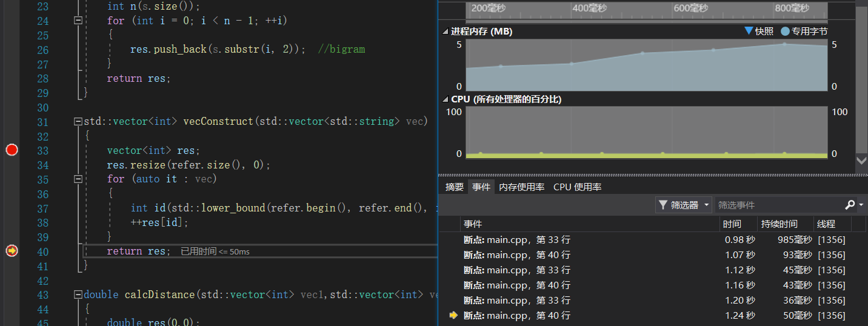
Task: Click the current-statement breakpoint on line 40
Action: coord(12,251)
